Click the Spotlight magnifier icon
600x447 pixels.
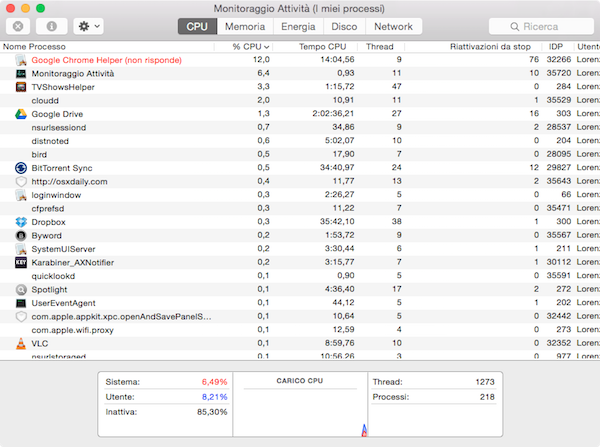pos(21,290)
